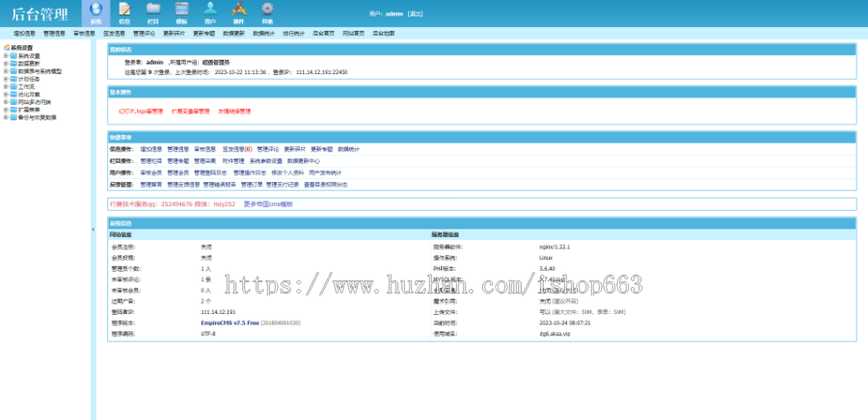Open 签发信息(0) in the quick menu panel
Viewport: 868px width, 420px height.
pos(237,149)
